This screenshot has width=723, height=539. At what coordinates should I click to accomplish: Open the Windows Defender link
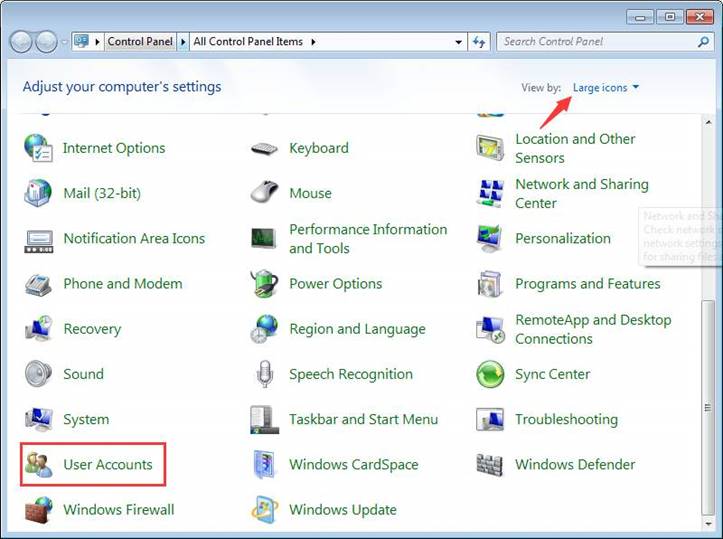pyautogui.click(x=575, y=464)
